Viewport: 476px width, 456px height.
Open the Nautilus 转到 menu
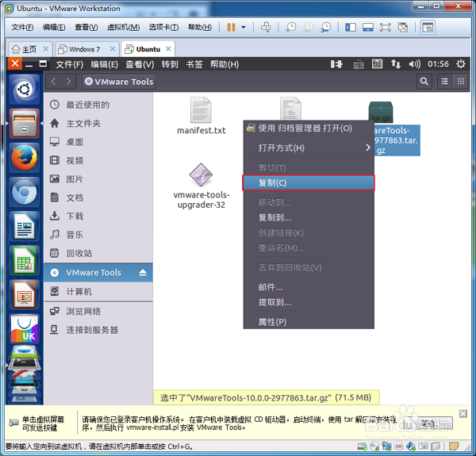170,64
